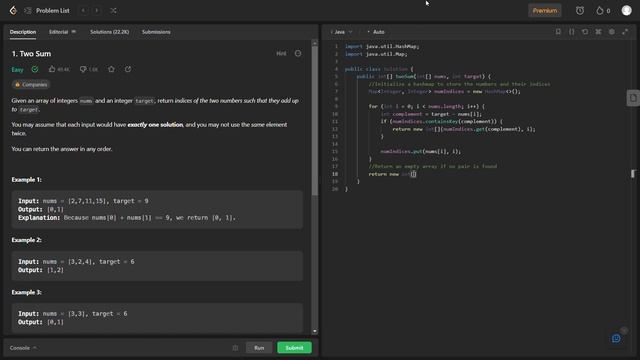Click the scrollbar down arrow in description
The width and height of the screenshot is (640, 360).
pos(315,331)
